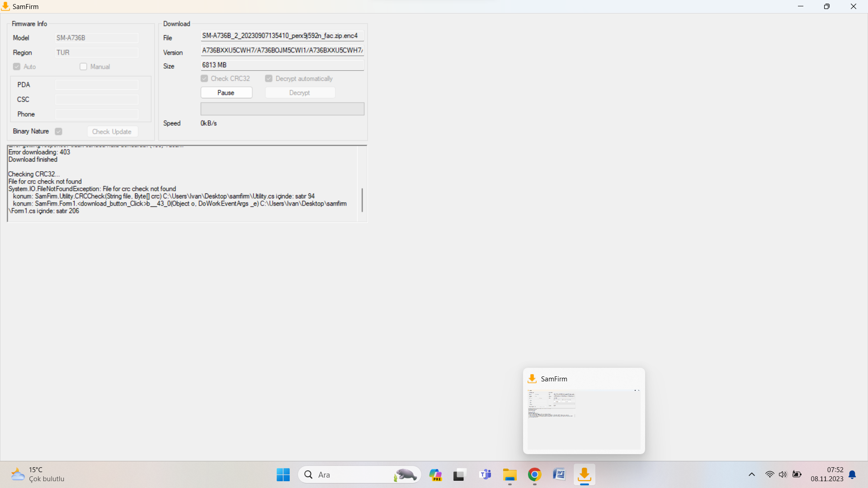Click the SamFirm icon in the preview popup
This screenshot has height=488, width=868.
[532, 379]
